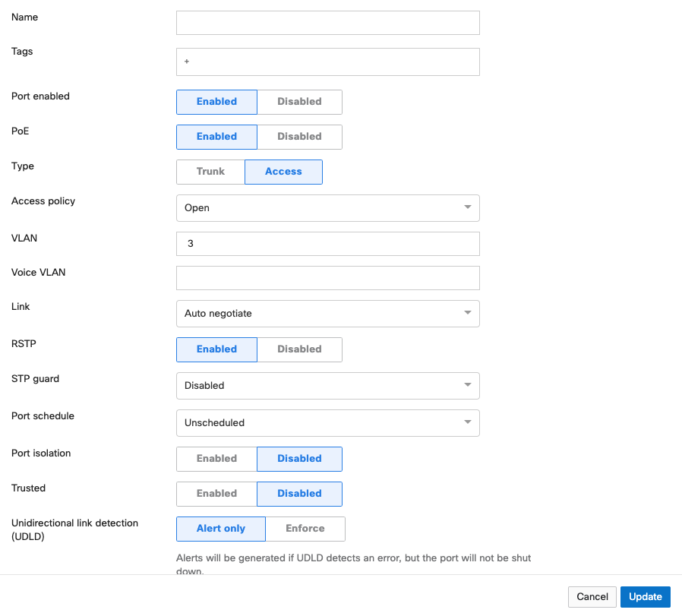The width and height of the screenshot is (682, 616).
Task: Enable port isolation
Action: click(216, 459)
